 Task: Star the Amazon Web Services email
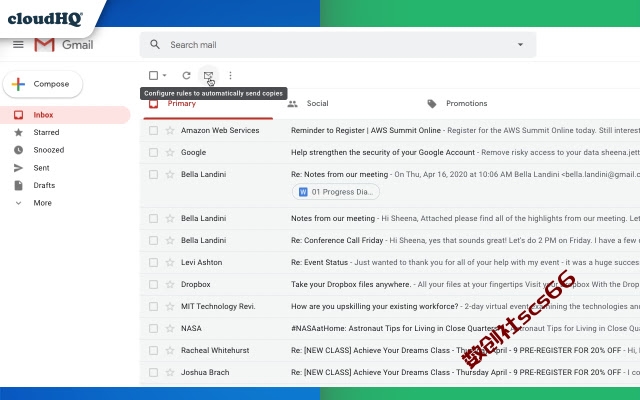click(170, 131)
